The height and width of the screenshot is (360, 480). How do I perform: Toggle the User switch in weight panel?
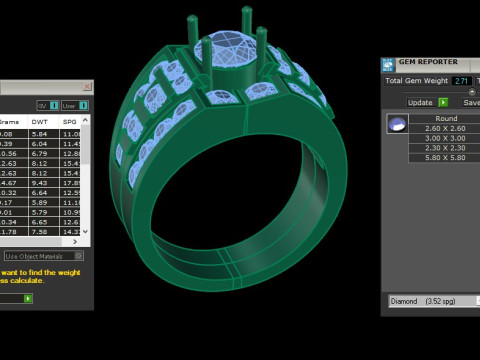point(75,106)
